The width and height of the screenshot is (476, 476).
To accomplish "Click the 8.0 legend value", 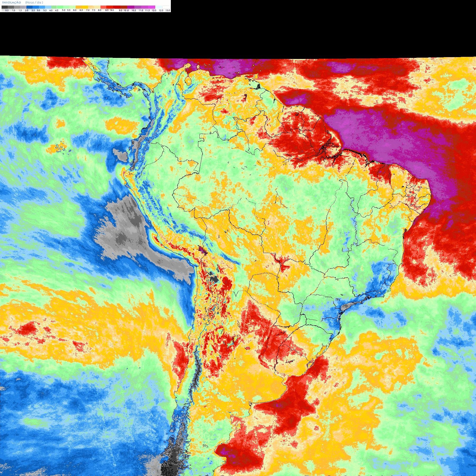I will click(100, 10).
